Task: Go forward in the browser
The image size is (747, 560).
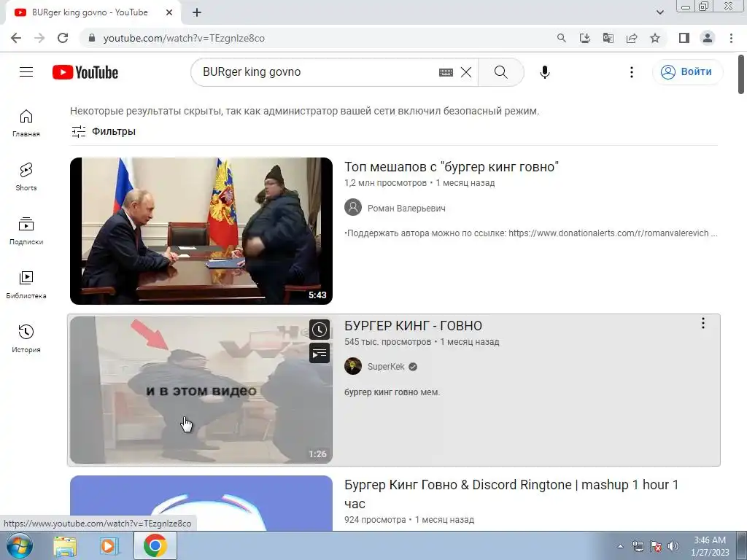Action: click(39, 38)
